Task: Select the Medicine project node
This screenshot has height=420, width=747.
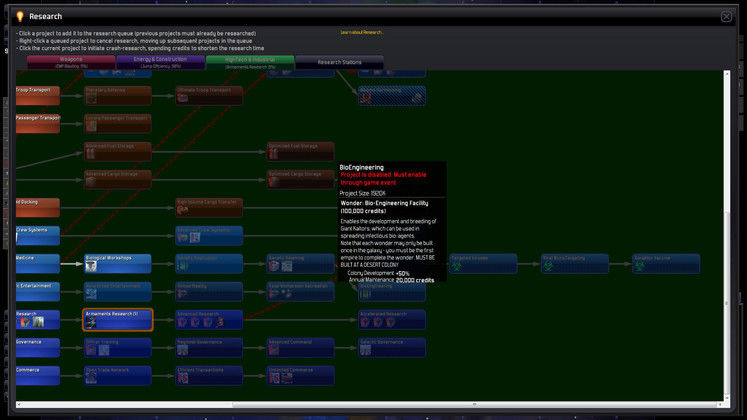Action: point(38,263)
